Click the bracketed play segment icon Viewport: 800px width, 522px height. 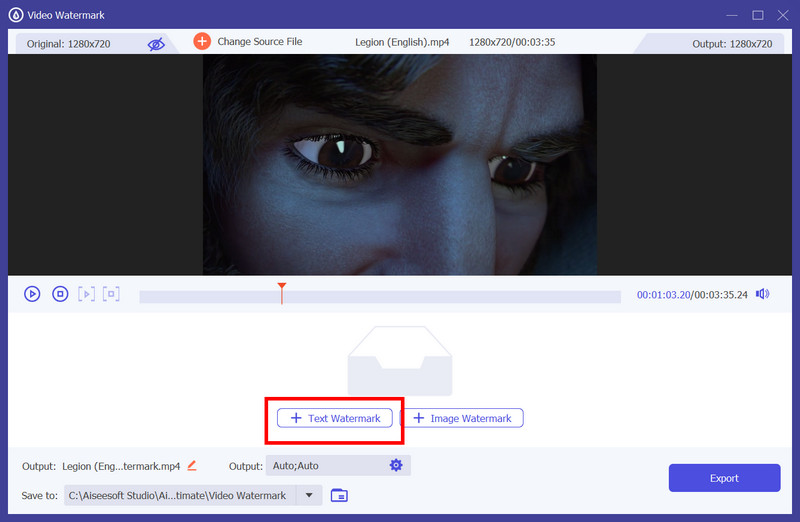tap(87, 294)
